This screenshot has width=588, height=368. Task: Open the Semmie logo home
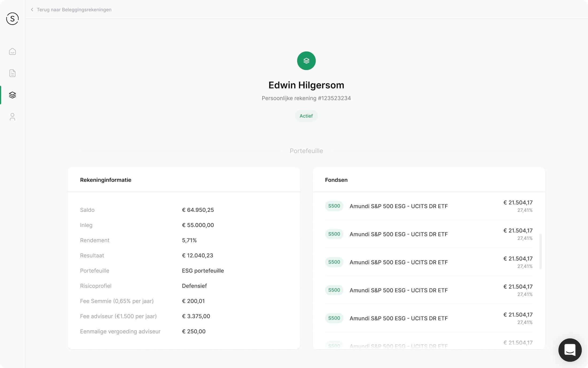12,19
